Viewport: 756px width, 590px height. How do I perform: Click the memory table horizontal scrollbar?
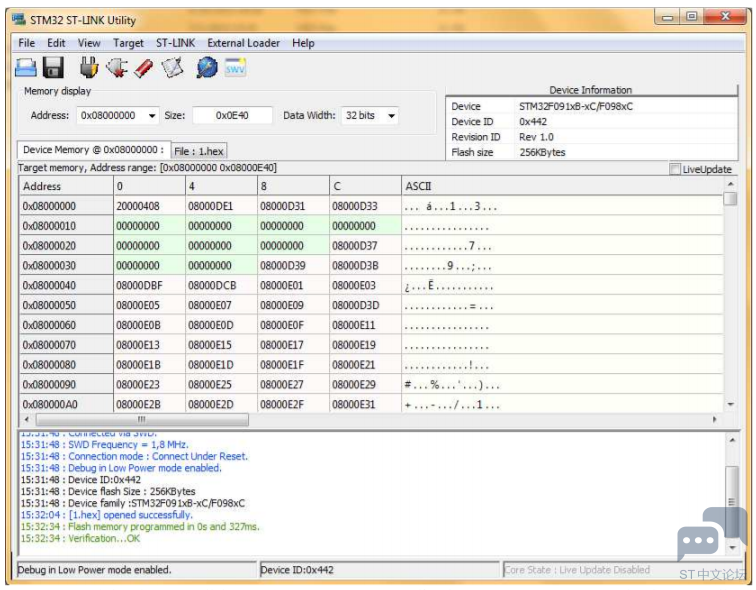pos(142,419)
